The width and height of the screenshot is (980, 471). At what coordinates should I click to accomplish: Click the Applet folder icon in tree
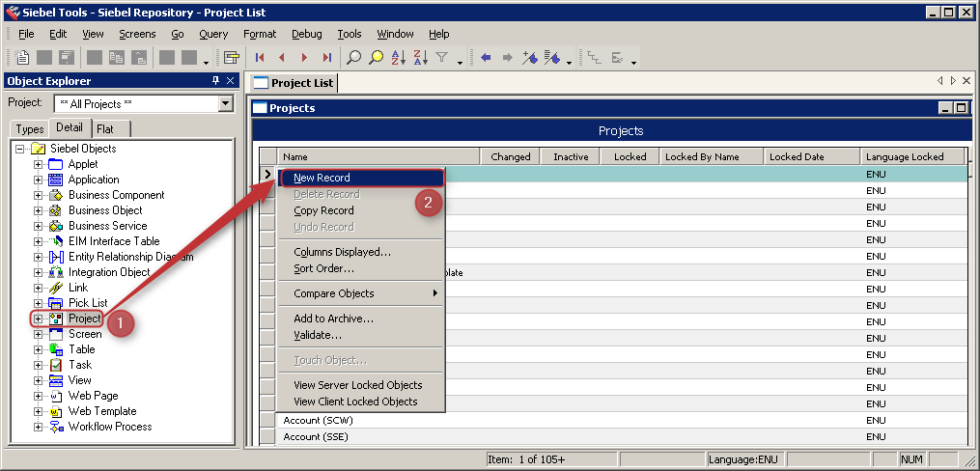pos(56,164)
